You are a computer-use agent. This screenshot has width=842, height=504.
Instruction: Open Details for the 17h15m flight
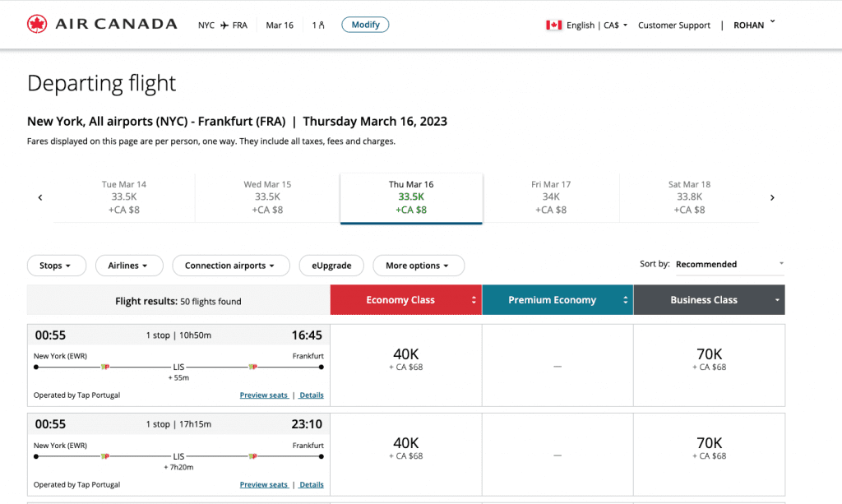[x=312, y=484]
